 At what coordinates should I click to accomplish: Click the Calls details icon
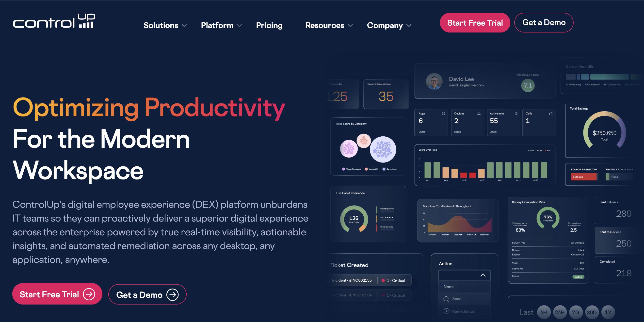pyautogui.click(x=551, y=114)
